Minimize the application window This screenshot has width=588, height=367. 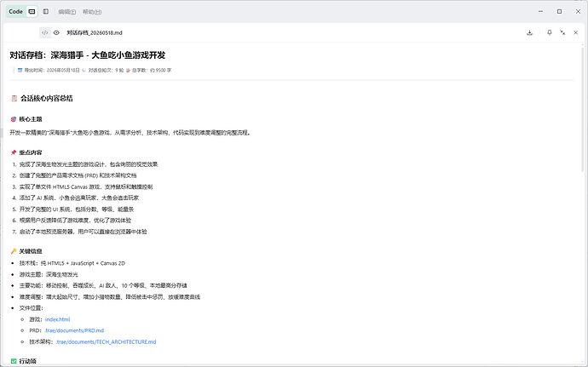[x=540, y=12]
